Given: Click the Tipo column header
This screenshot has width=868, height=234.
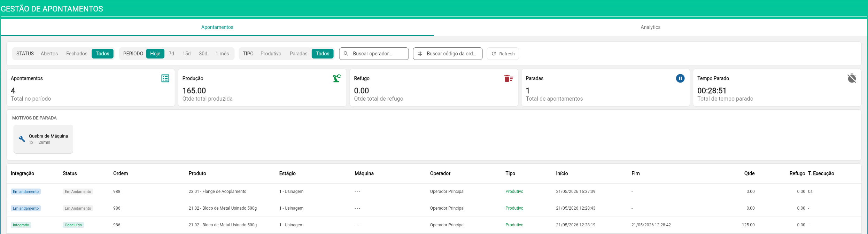Looking at the screenshot, I should pos(510,173).
